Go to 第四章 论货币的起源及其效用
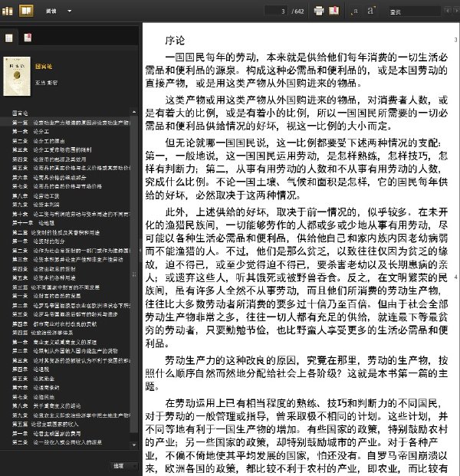 point(49,159)
